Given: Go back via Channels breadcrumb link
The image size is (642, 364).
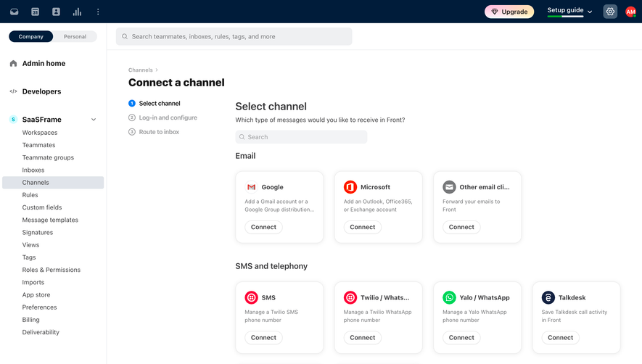Looking at the screenshot, I should (x=141, y=70).
